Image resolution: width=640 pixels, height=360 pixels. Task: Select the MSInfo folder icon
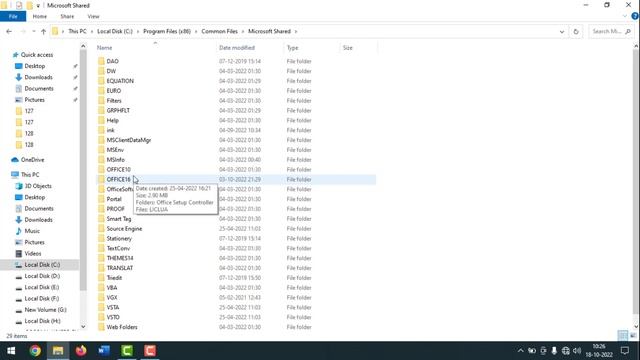pyautogui.click(x=101, y=160)
